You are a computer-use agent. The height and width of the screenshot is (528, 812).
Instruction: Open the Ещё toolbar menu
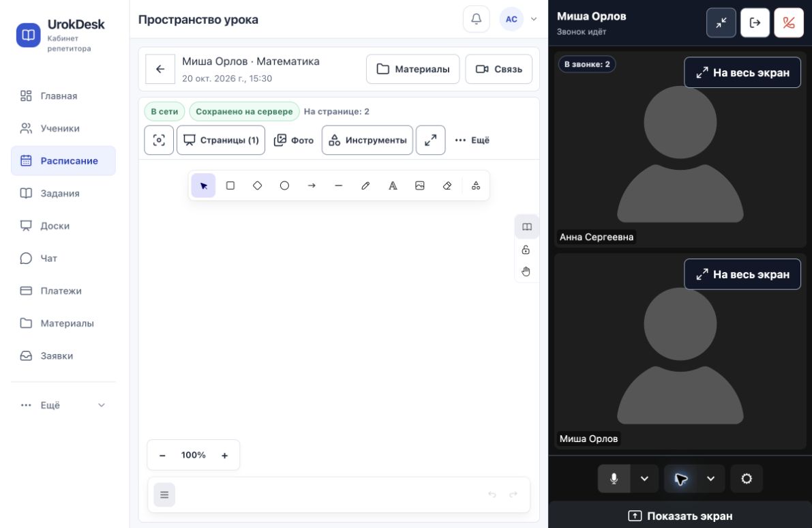[x=472, y=140]
